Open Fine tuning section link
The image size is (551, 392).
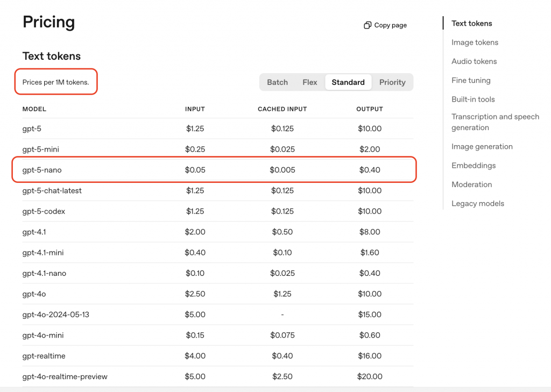(x=471, y=81)
